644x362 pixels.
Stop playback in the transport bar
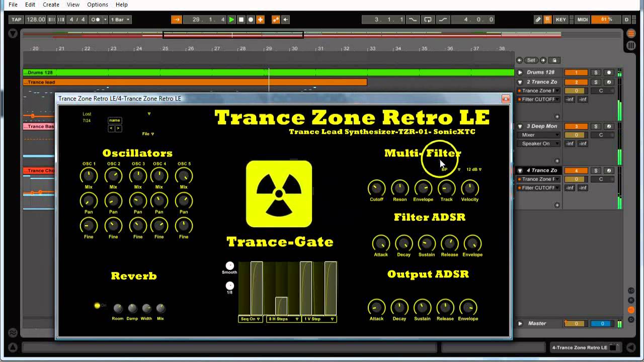point(241,20)
